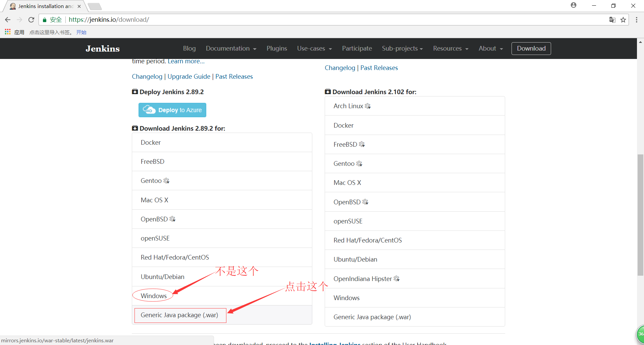
Task: Open weekly Past Releases link
Action: (379, 68)
